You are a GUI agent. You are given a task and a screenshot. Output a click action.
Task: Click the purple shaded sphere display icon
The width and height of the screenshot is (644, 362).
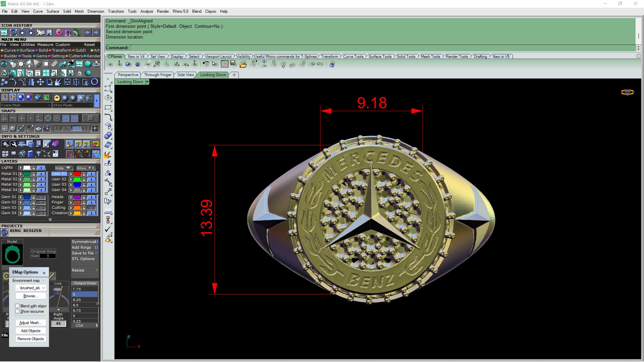tap(29, 98)
